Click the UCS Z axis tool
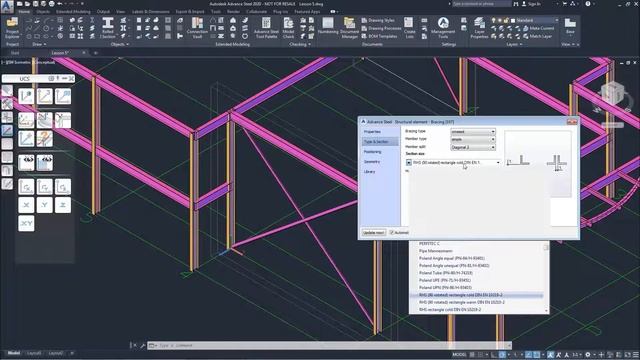 click(x=63, y=205)
